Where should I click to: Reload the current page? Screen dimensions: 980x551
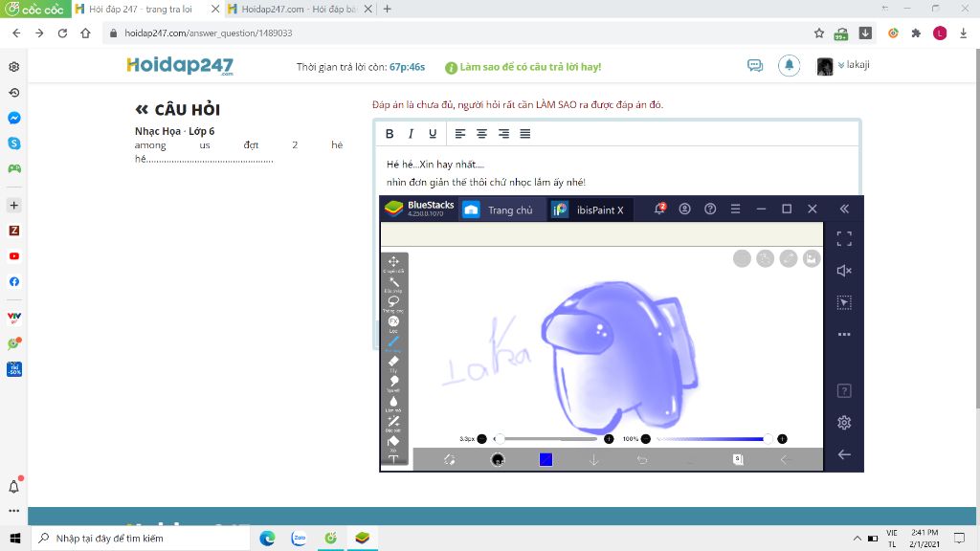tap(62, 33)
